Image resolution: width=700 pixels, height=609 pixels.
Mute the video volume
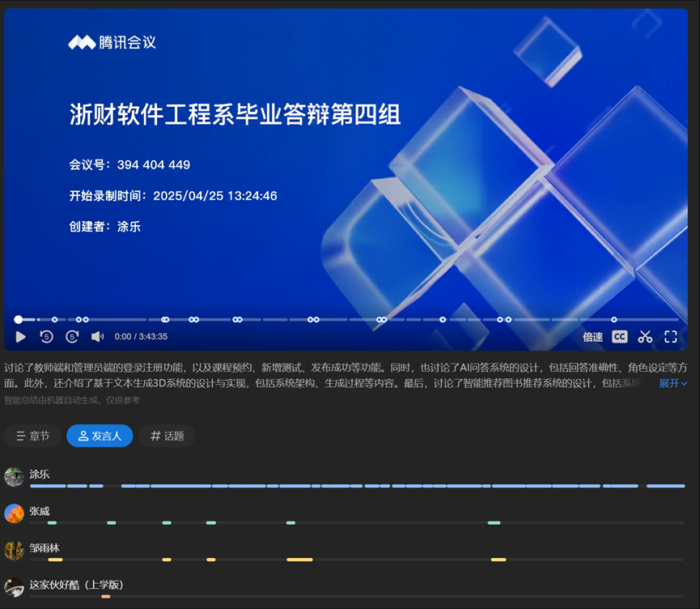tap(97, 337)
